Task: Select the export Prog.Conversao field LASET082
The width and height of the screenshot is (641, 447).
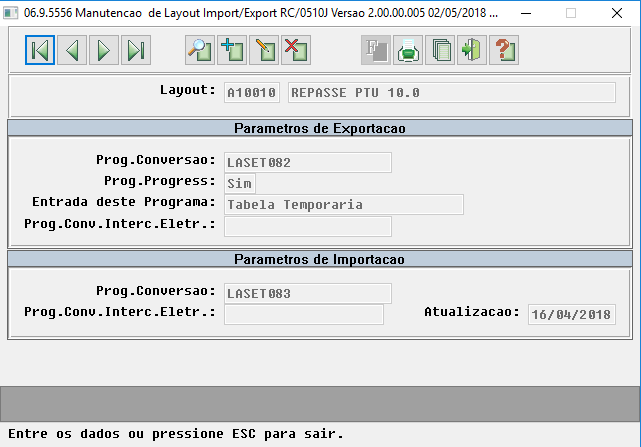Action: [308, 163]
